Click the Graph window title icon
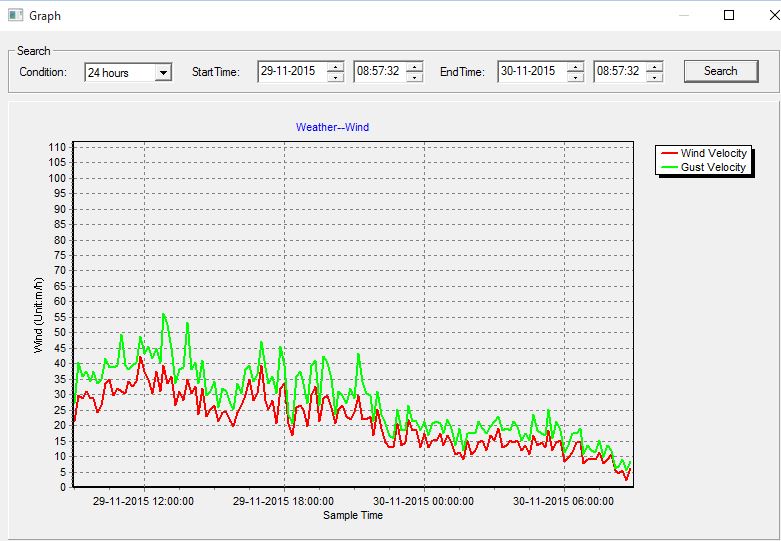 click(15, 15)
